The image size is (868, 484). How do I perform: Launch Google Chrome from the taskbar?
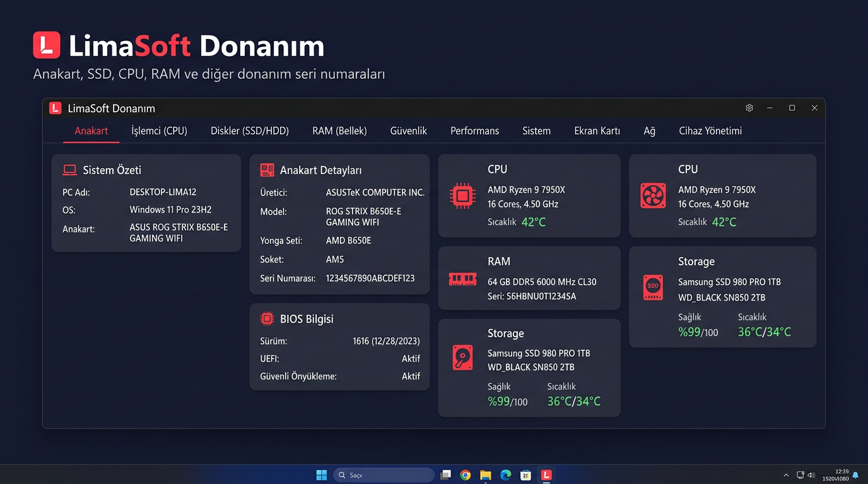pyautogui.click(x=466, y=475)
